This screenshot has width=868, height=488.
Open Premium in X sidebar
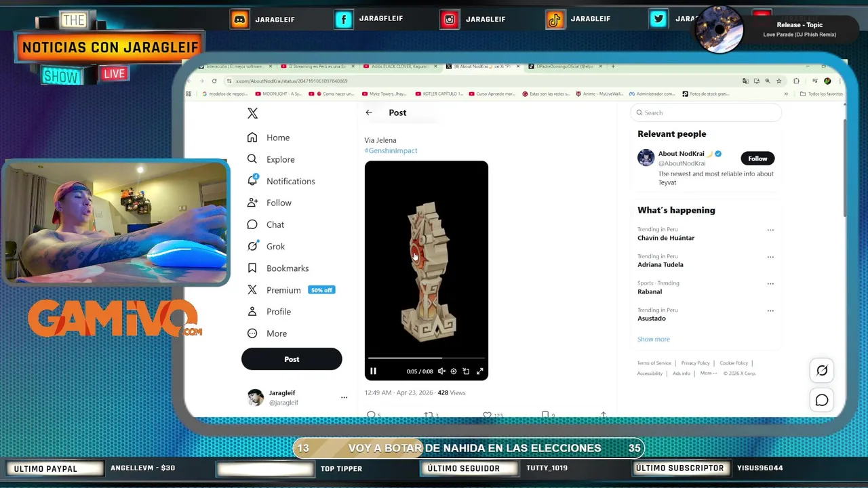[x=291, y=290]
